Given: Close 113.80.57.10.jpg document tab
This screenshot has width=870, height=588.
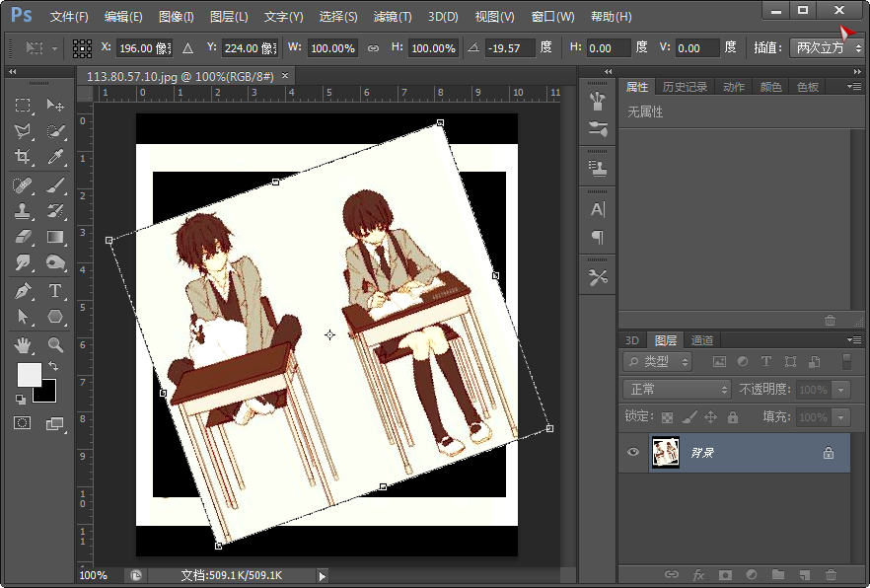Looking at the screenshot, I should pyautogui.click(x=285, y=75).
